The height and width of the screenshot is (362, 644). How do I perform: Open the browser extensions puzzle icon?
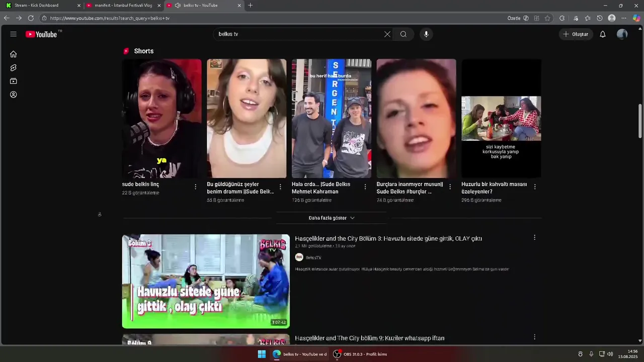pyautogui.click(x=562, y=18)
